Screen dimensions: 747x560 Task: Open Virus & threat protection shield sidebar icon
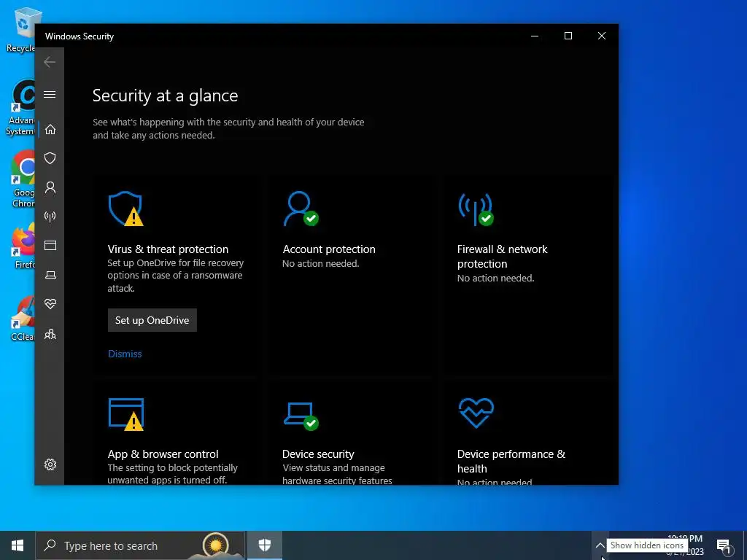coord(50,158)
